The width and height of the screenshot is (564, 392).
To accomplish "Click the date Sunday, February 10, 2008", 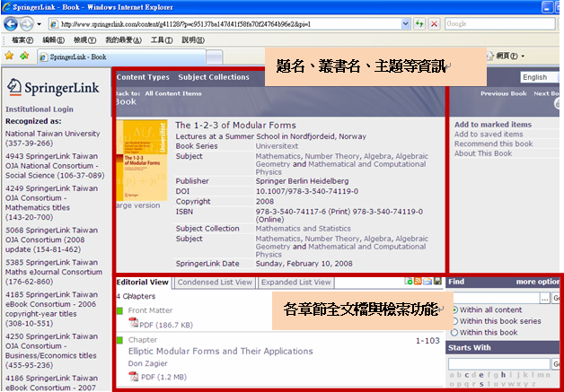I will click(304, 264).
